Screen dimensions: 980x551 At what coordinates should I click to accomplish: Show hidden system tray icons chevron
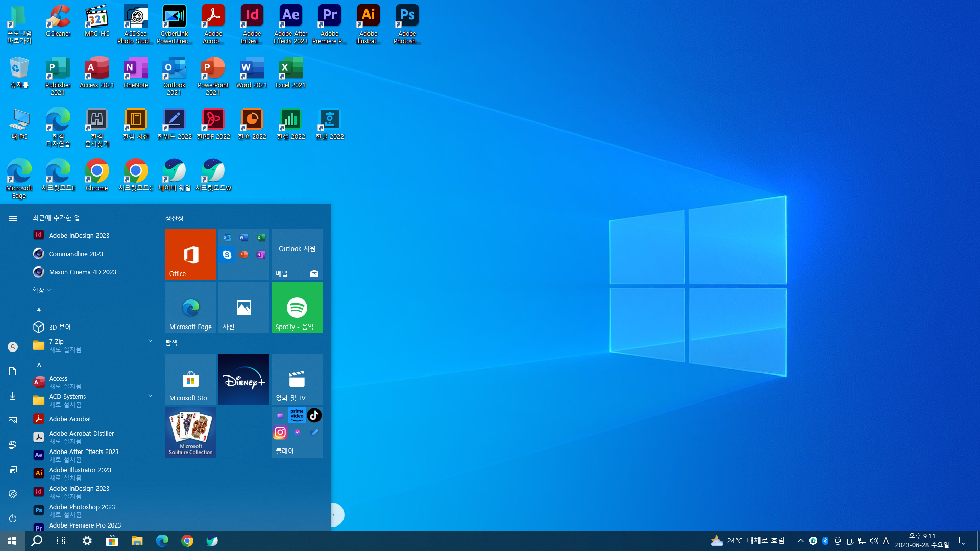(800, 541)
